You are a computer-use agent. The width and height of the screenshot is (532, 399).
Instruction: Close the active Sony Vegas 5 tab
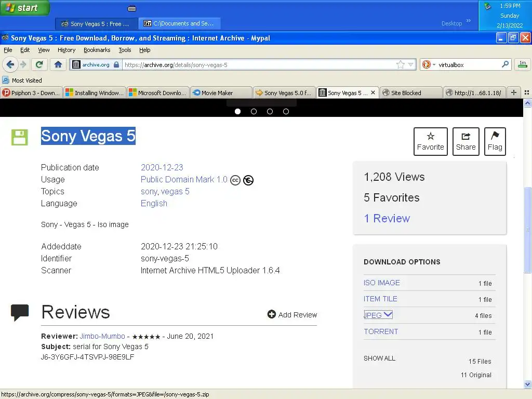(373, 92)
